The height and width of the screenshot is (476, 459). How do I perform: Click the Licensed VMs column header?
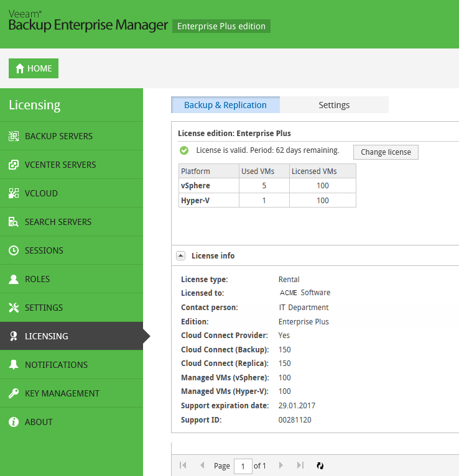323,171
